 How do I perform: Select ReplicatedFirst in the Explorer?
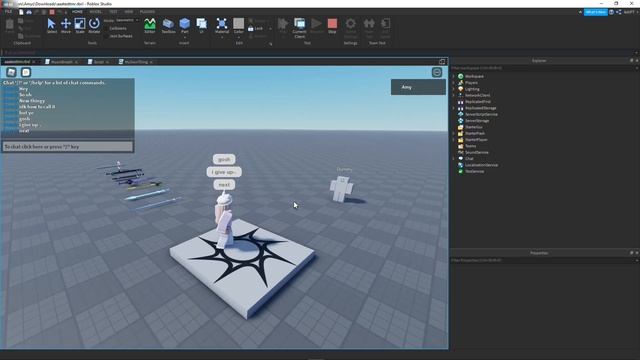click(478, 102)
